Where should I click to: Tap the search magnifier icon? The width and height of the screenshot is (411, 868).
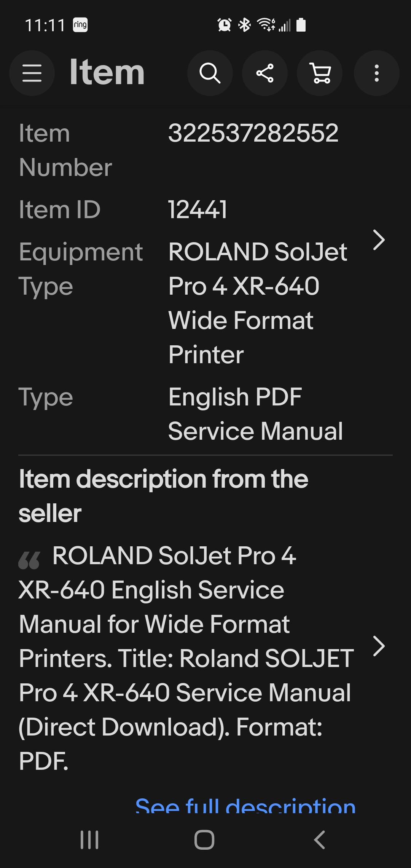click(x=210, y=73)
